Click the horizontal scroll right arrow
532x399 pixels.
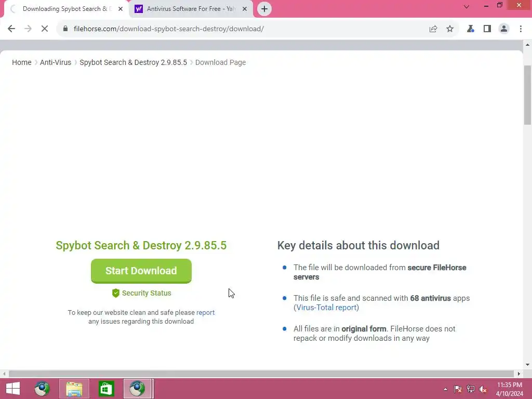(x=519, y=374)
